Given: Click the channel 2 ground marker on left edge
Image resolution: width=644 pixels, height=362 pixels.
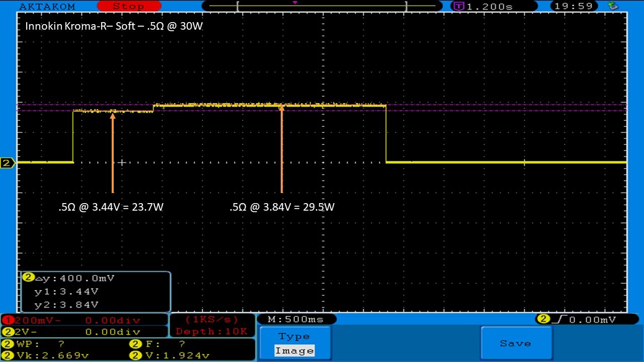Looking at the screenshot, I should (7, 163).
